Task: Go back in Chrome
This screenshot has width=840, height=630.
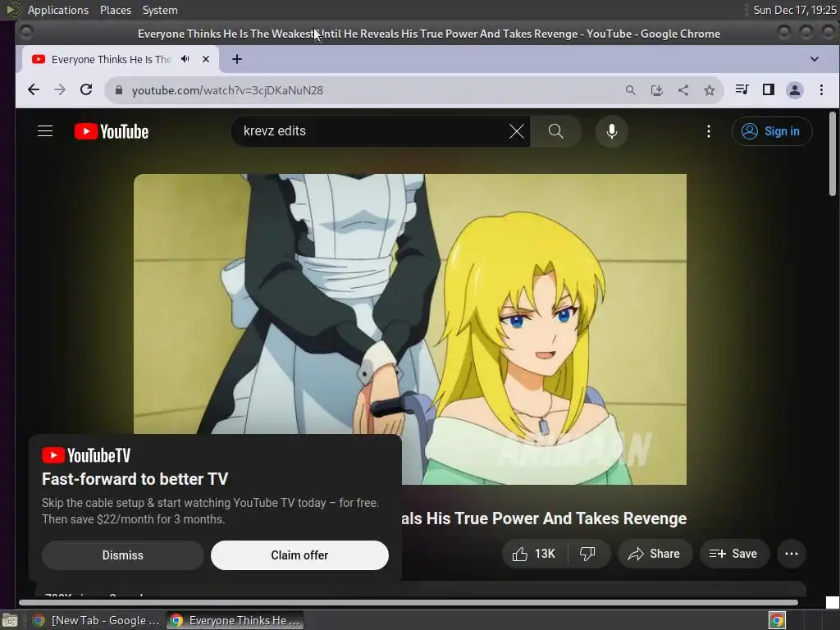Action: point(33,90)
